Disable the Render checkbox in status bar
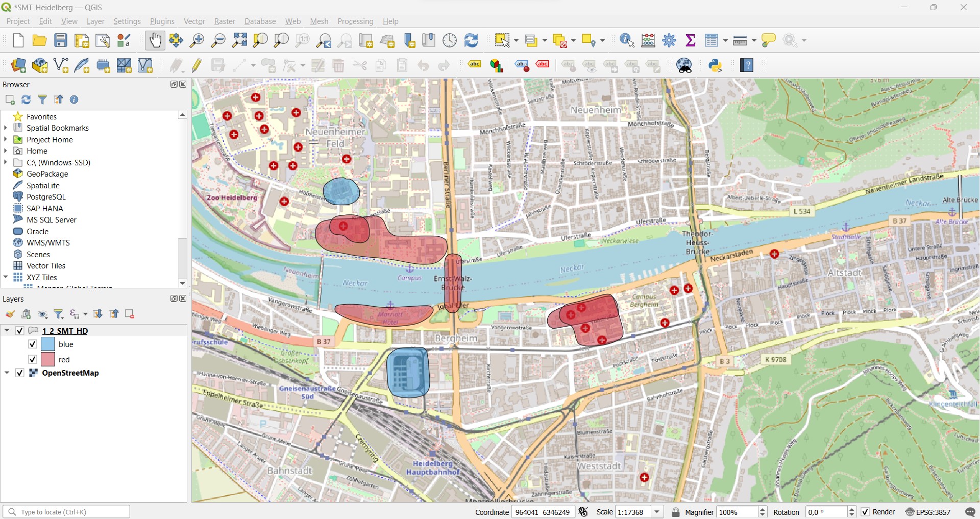 866,511
